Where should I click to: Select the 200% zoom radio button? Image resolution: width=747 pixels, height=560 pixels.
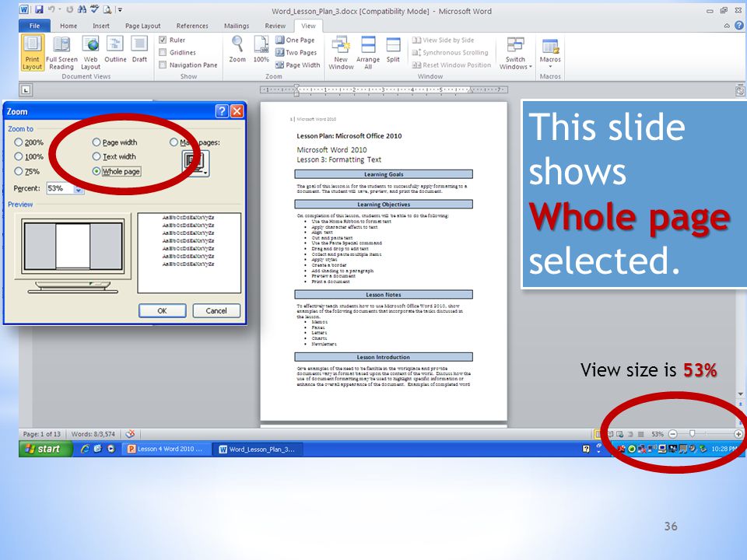[x=18, y=142]
